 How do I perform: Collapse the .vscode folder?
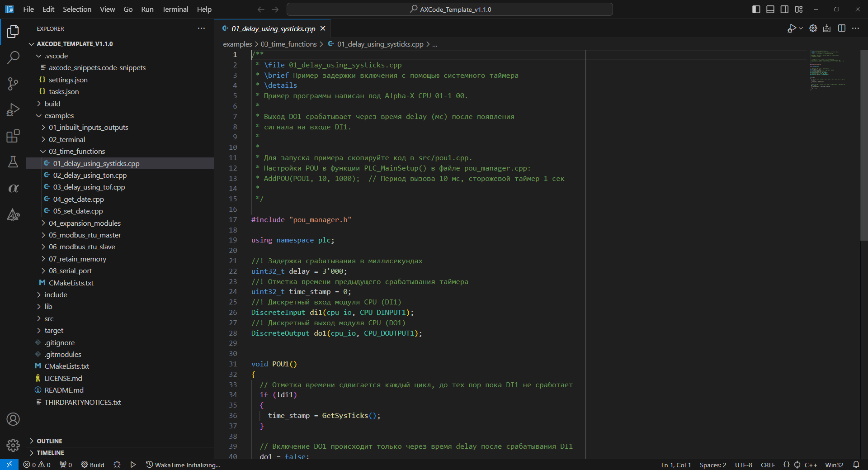pyautogui.click(x=120, y=56)
